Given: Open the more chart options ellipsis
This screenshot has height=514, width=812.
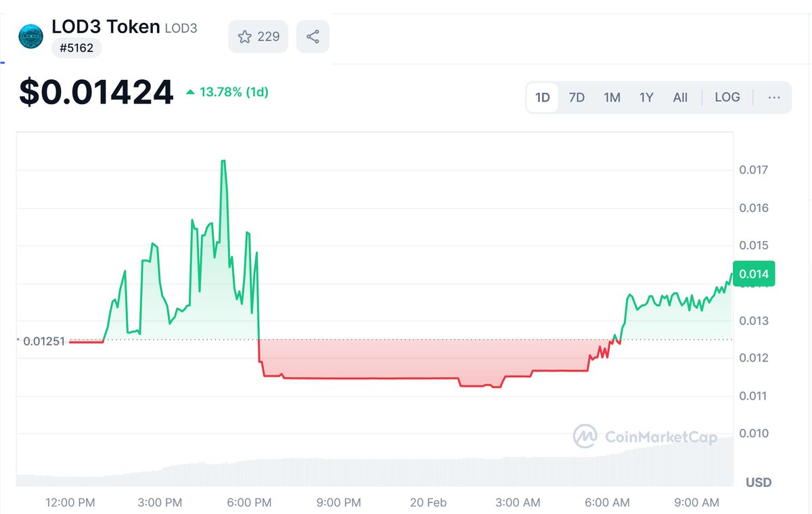Looking at the screenshot, I should [774, 98].
